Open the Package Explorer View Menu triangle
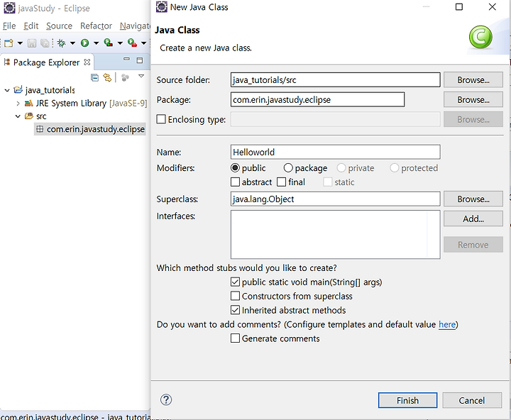Viewport: 511px width, 420px height. click(x=141, y=76)
